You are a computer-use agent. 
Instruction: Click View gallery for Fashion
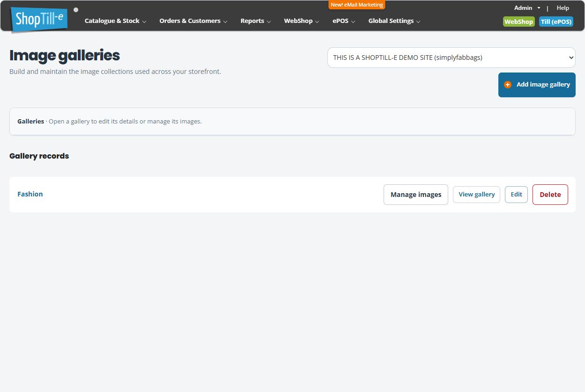click(x=477, y=195)
